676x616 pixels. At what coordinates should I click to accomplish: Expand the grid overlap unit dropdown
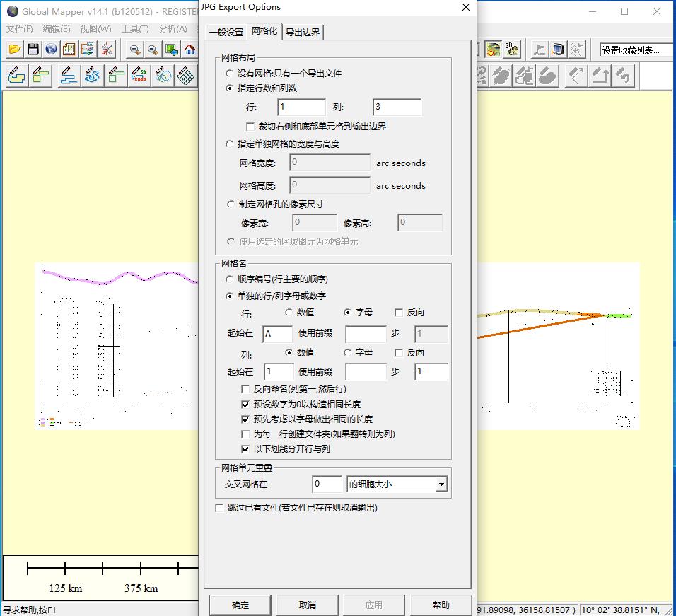click(x=441, y=484)
